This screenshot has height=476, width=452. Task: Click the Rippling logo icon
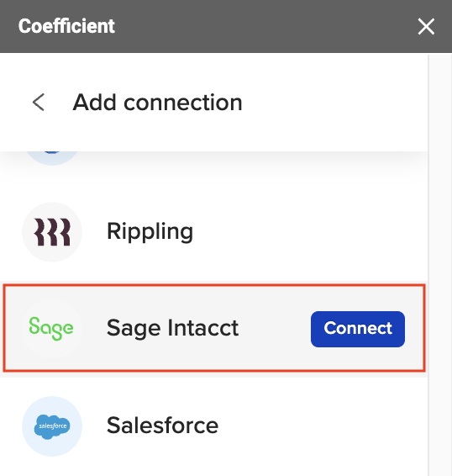point(52,232)
